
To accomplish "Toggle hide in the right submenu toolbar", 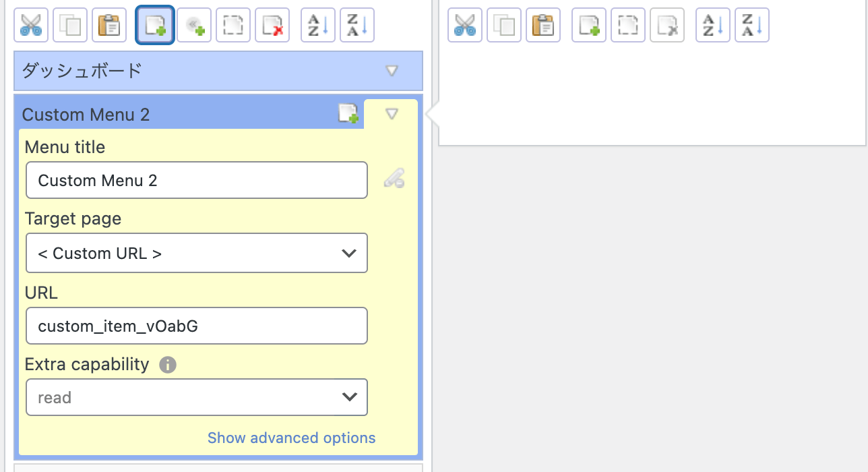I will [628, 26].
